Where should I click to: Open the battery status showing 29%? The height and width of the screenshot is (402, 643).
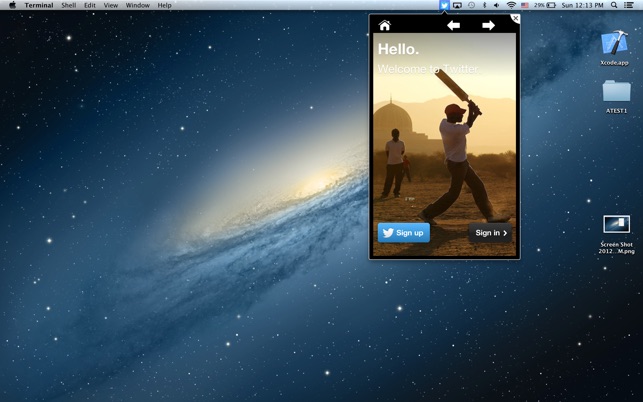[545, 5]
